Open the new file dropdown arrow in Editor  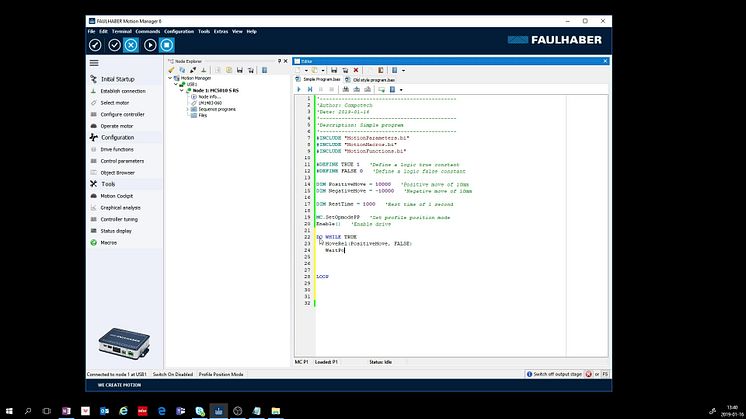tap(306, 70)
